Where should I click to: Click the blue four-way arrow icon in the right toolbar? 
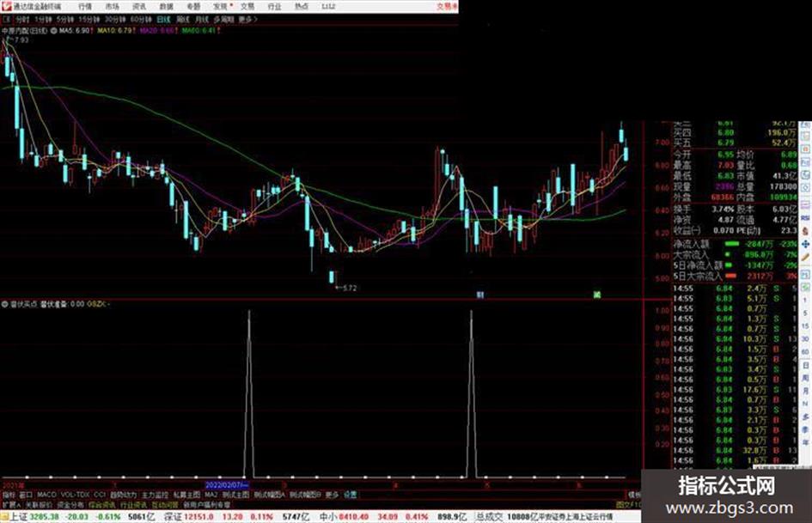[805, 243]
